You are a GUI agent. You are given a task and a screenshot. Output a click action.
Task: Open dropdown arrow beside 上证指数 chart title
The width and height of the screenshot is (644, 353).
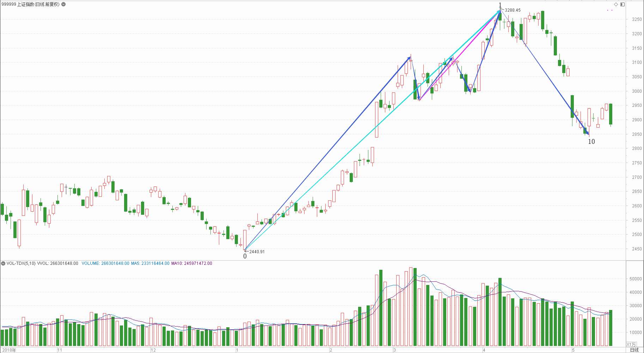[x=63, y=4]
